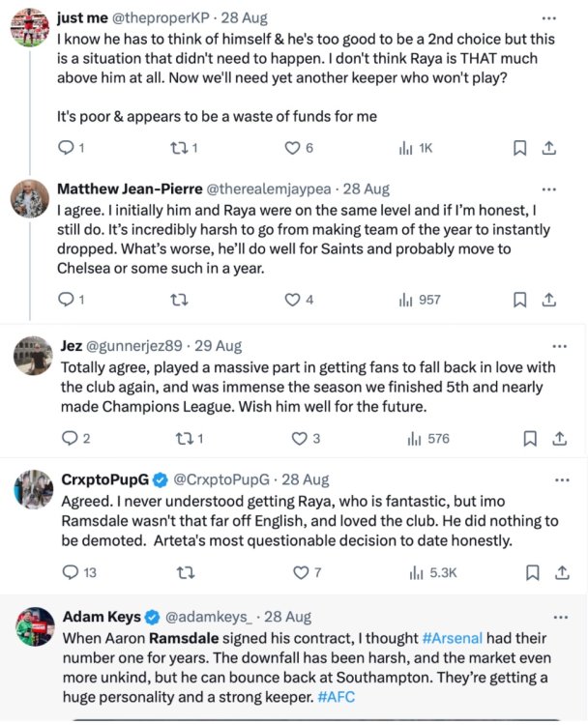The height and width of the screenshot is (725, 588).
Task: Bookmark the tweet by just me
Action: tap(519, 148)
